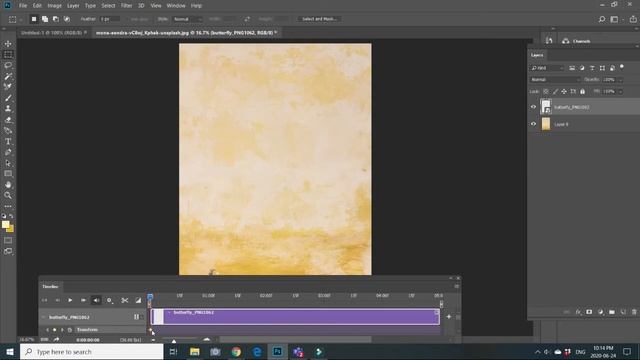
Task: Enable Add to selection mode
Action: (45, 19)
